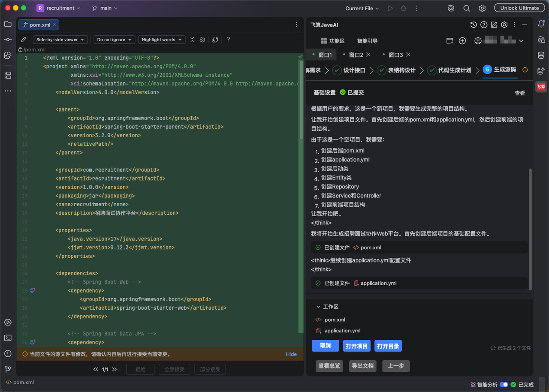
Task: Click the 取消 button
Action: [326, 346]
